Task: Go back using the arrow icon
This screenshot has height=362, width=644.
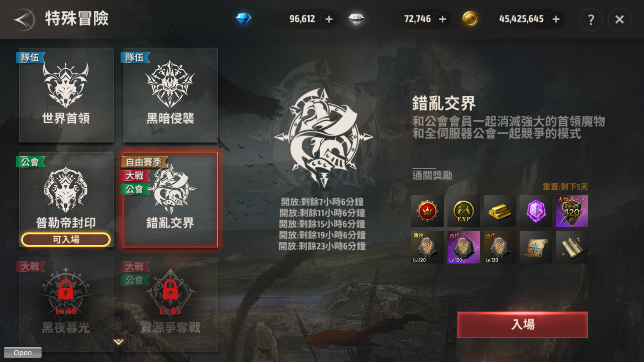Action: 23,19
